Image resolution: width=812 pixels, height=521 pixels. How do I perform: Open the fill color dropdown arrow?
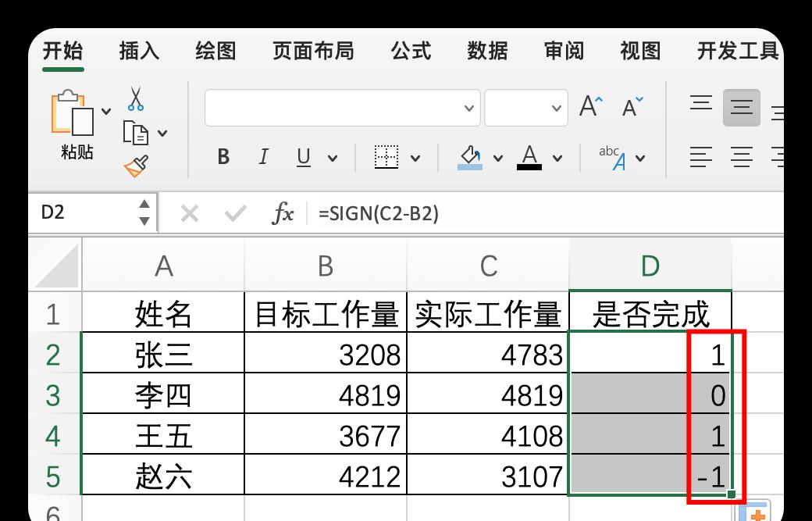(x=497, y=158)
